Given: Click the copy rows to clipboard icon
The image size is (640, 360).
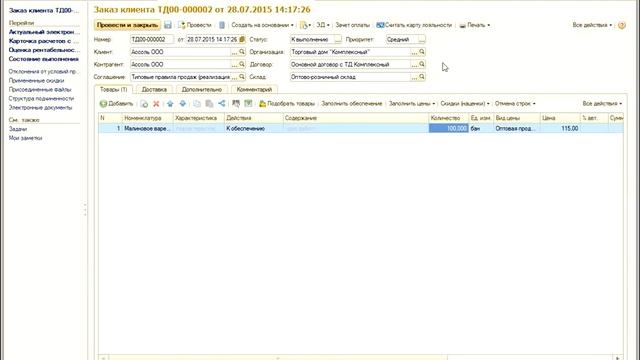Looking at the screenshot, I should point(197,104).
